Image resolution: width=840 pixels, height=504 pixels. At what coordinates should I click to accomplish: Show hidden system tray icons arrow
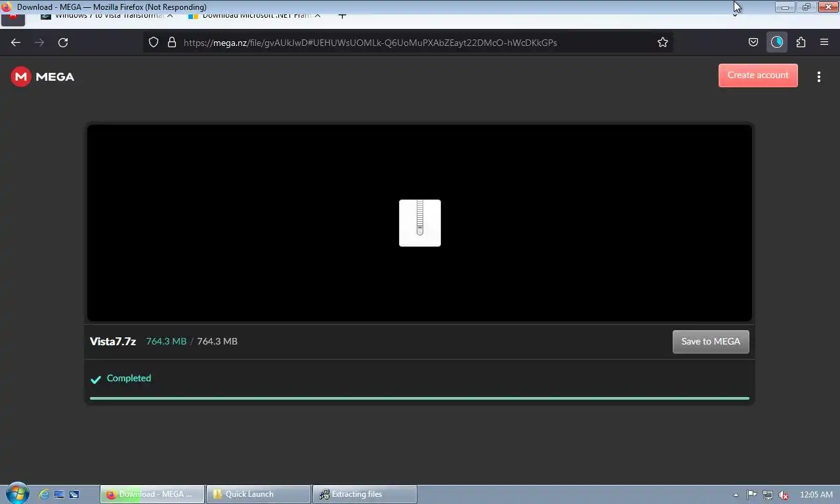pos(736,495)
